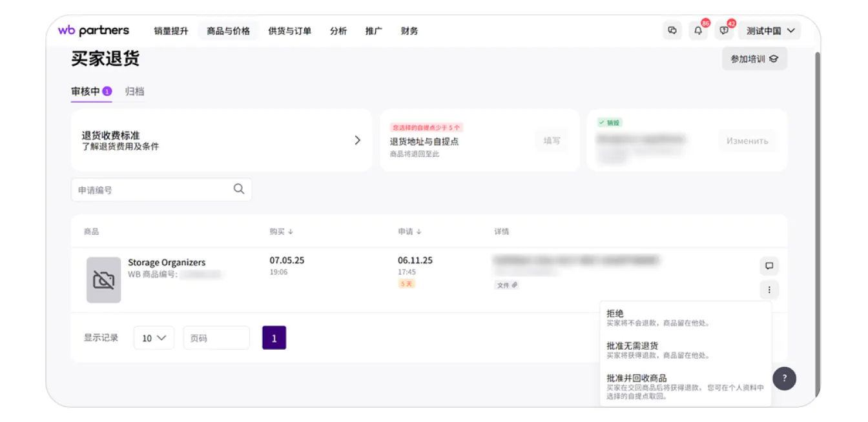
Task: Click the Storage Organizers no-photo thumbnail
Action: coord(103,280)
